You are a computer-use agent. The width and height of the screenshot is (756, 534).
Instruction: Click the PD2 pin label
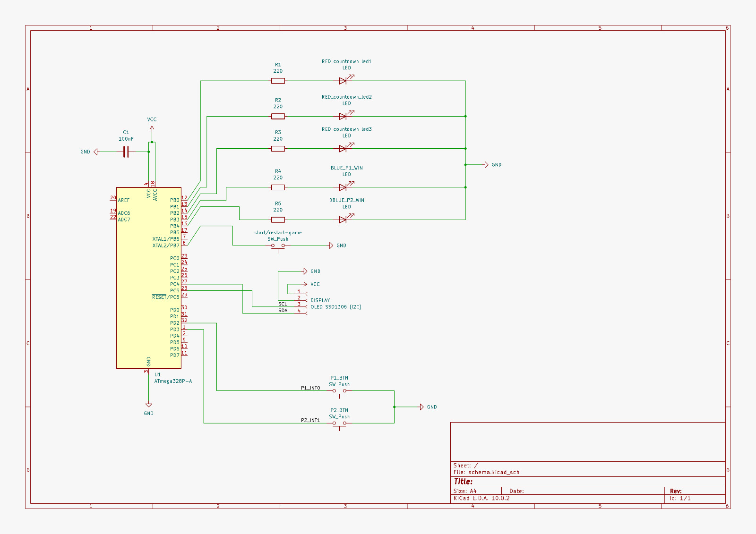175,323
